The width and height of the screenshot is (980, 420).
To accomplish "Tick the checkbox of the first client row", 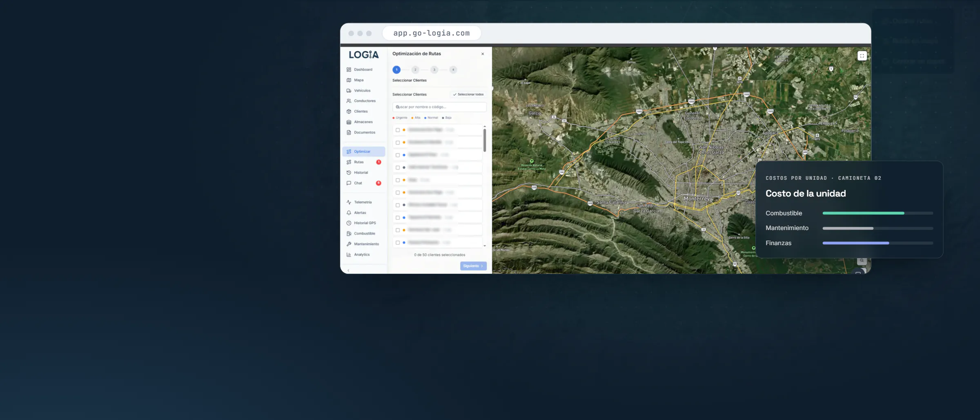I will (x=398, y=130).
